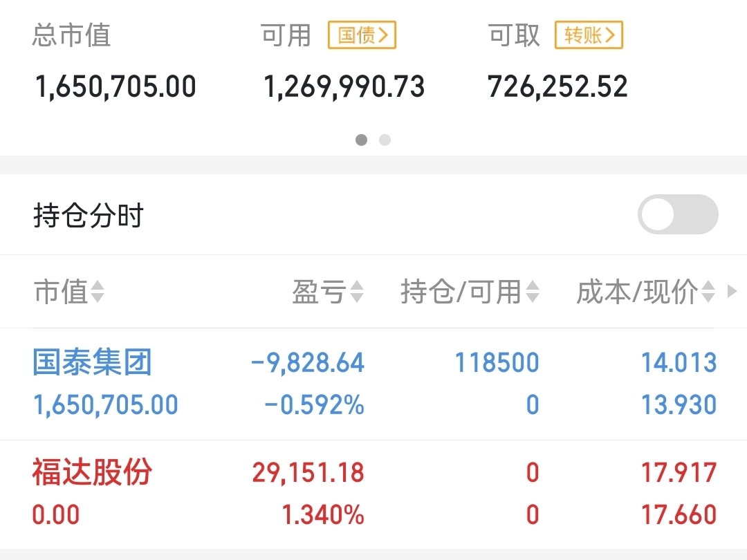Select the first page indicator dot
The height and width of the screenshot is (560, 747).
point(362,140)
